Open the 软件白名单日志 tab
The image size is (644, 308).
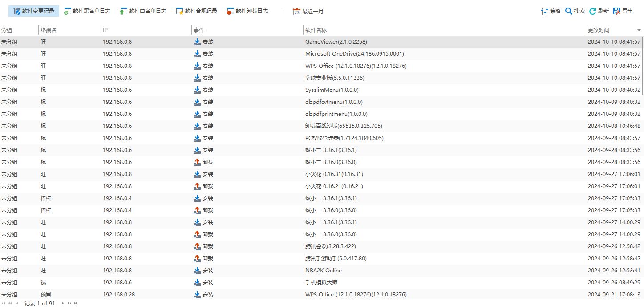tap(143, 11)
